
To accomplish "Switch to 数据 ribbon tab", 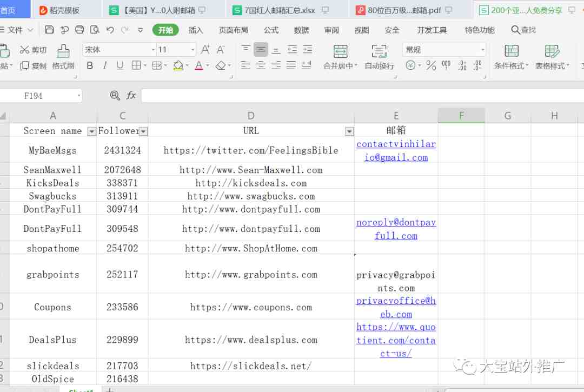I will [x=301, y=30].
